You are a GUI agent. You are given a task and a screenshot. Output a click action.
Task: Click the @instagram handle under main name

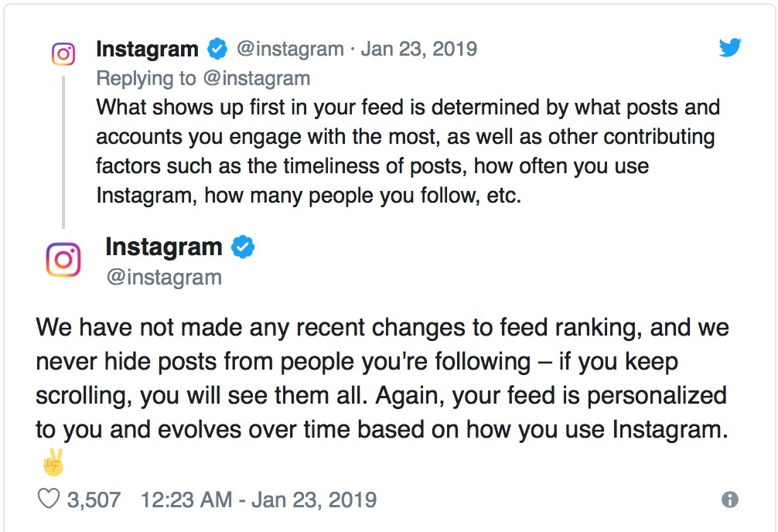(x=164, y=277)
